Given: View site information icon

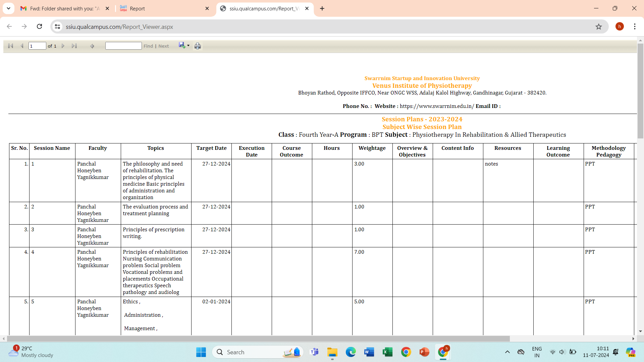Looking at the screenshot, I should [58, 27].
